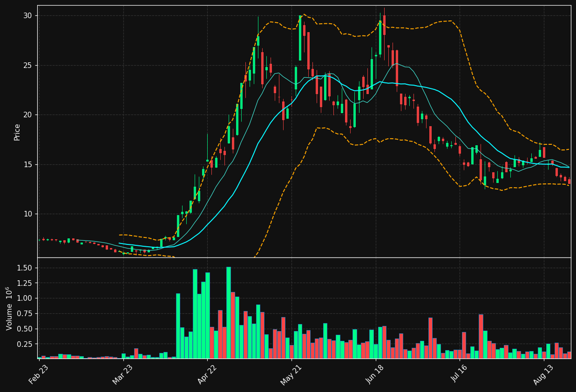Select the price tick label "30"

[27, 16]
